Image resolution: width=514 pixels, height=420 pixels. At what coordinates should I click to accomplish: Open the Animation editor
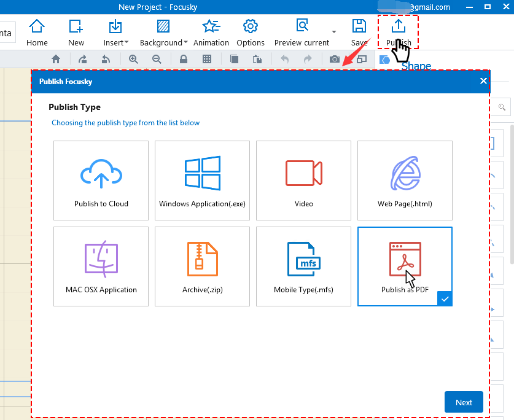point(211,33)
